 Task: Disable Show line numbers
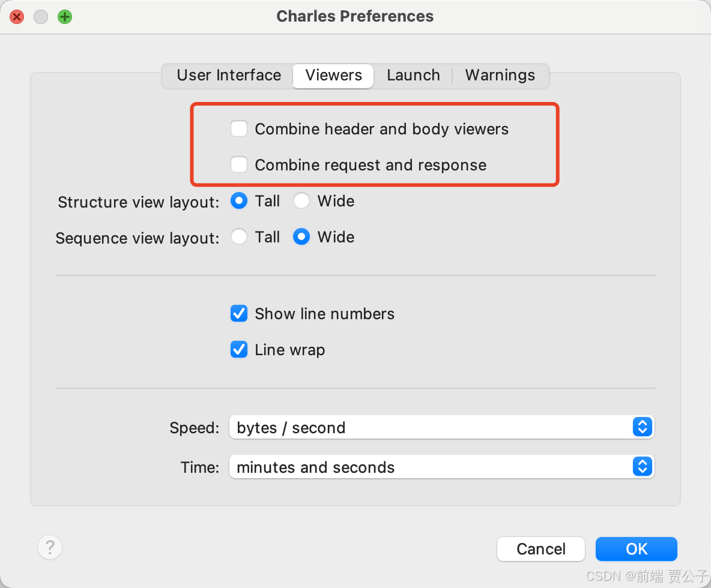[x=239, y=313]
